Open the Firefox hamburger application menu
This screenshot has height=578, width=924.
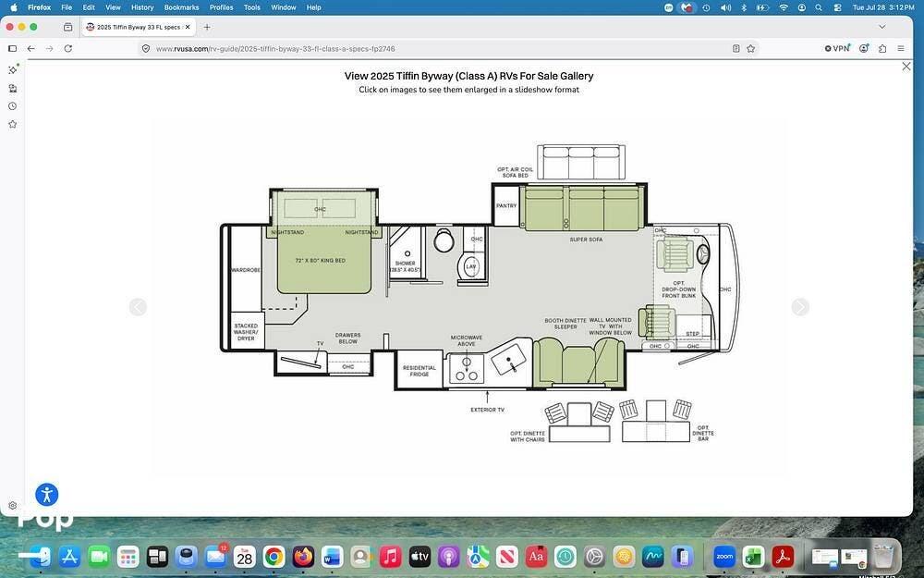pyautogui.click(x=900, y=48)
